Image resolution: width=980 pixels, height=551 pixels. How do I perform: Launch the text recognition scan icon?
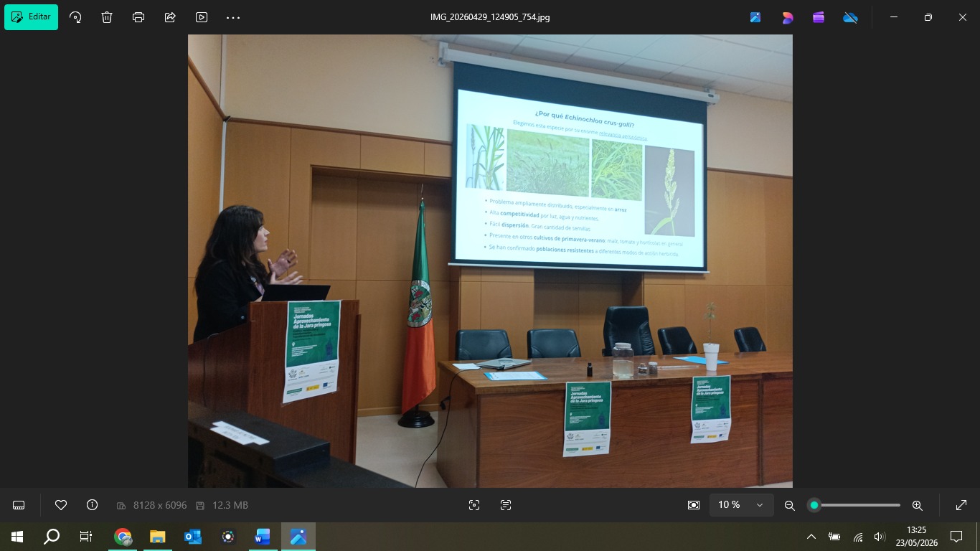coord(506,505)
